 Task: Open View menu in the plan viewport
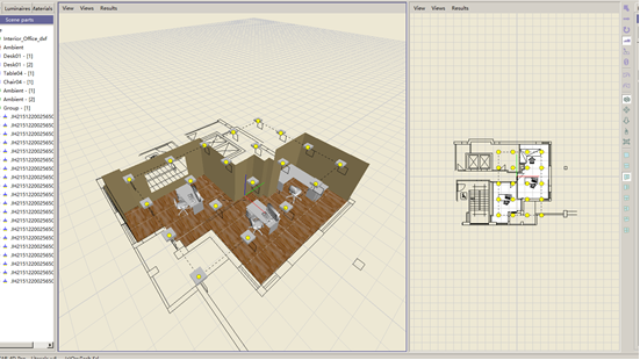tap(419, 8)
